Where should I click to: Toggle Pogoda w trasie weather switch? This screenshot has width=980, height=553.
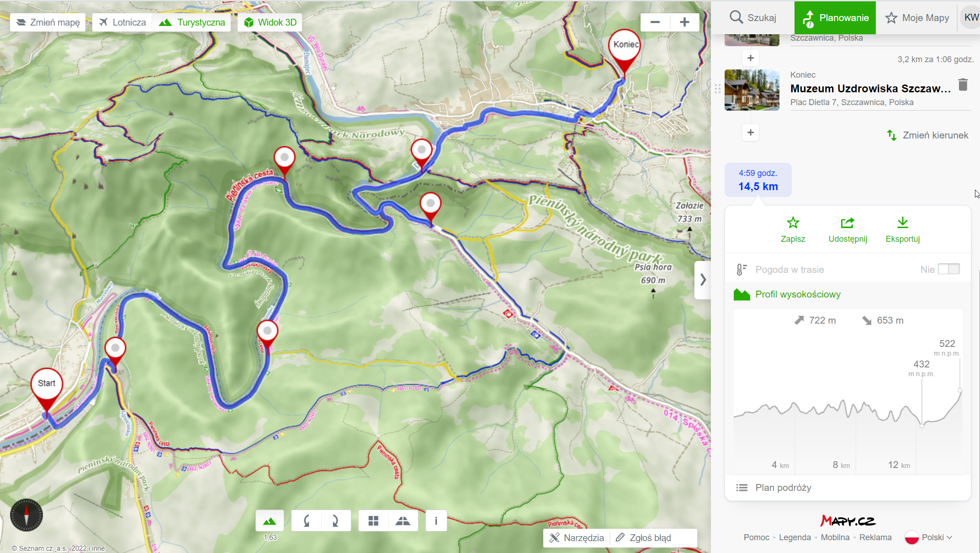948,269
